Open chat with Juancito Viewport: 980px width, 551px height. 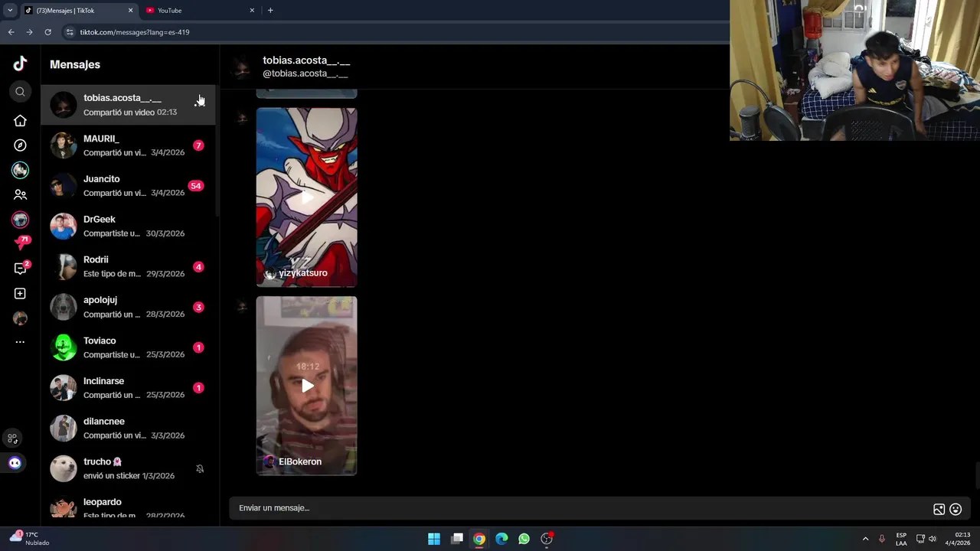(x=128, y=186)
